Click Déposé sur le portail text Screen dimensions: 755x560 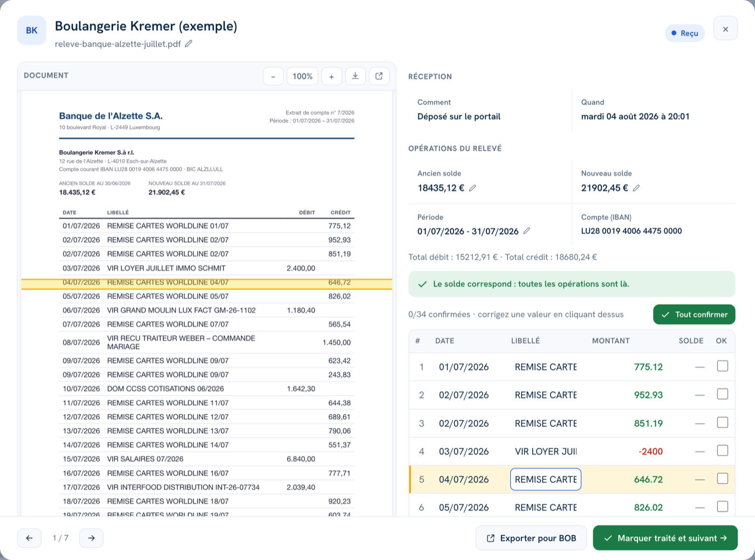tap(459, 117)
